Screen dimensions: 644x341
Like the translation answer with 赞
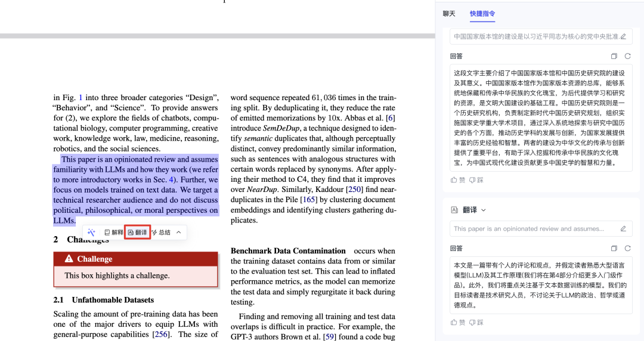(458, 323)
